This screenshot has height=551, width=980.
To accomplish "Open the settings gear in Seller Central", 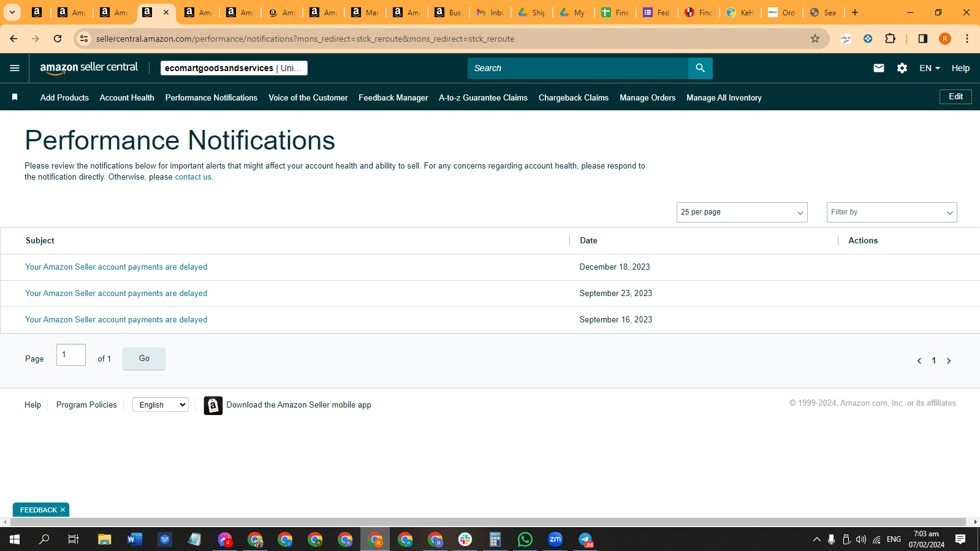I will click(902, 68).
